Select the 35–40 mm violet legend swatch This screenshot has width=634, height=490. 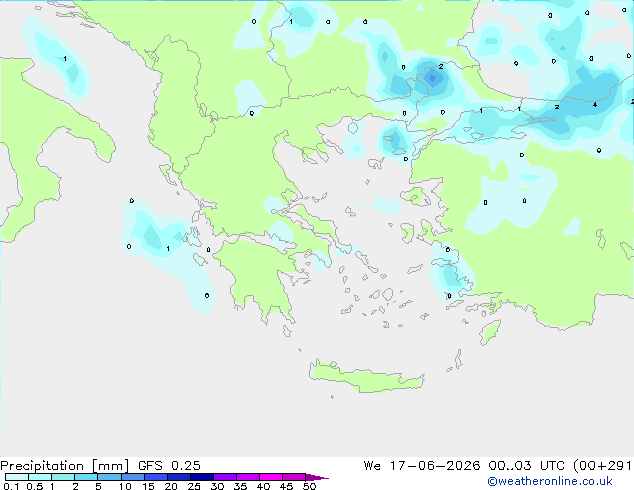click(247, 477)
